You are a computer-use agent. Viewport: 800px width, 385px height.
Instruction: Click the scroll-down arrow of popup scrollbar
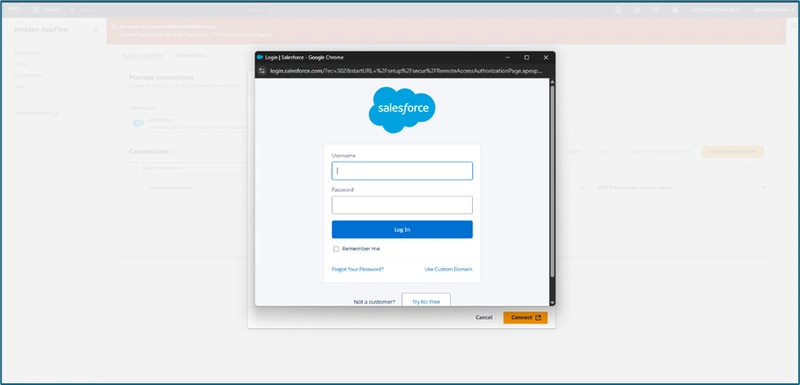tap(552, 302)
